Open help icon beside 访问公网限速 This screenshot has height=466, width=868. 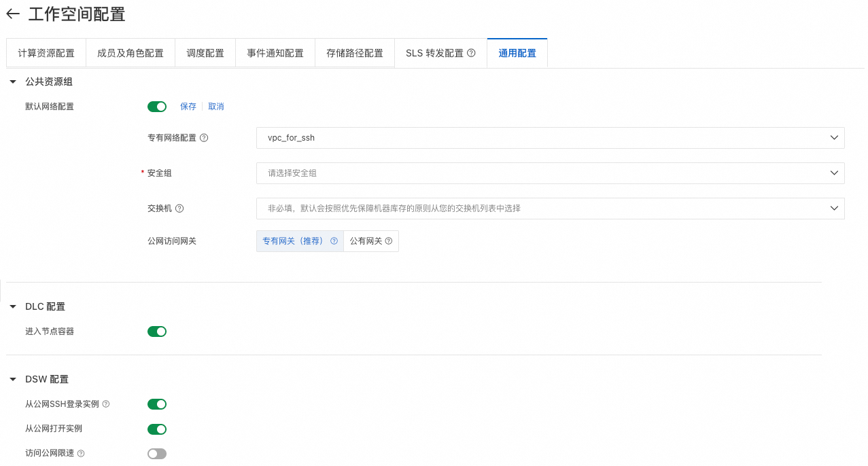[81, 453]
